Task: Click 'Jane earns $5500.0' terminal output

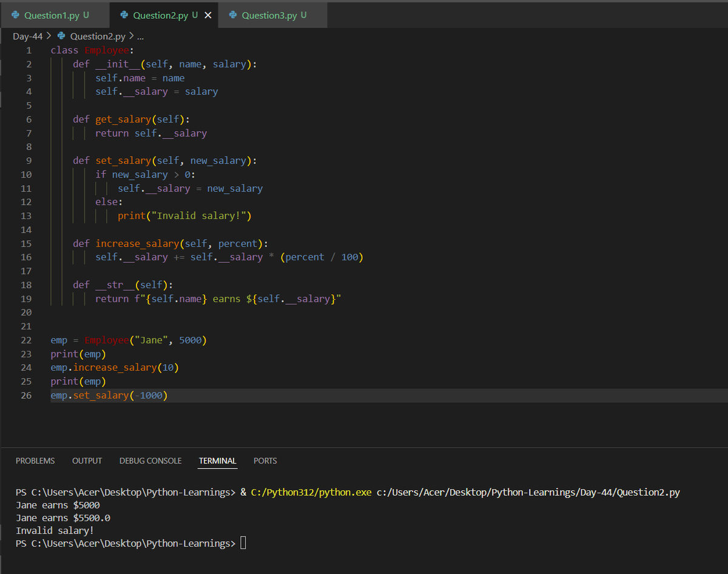Action: click(x=63, y=518)
